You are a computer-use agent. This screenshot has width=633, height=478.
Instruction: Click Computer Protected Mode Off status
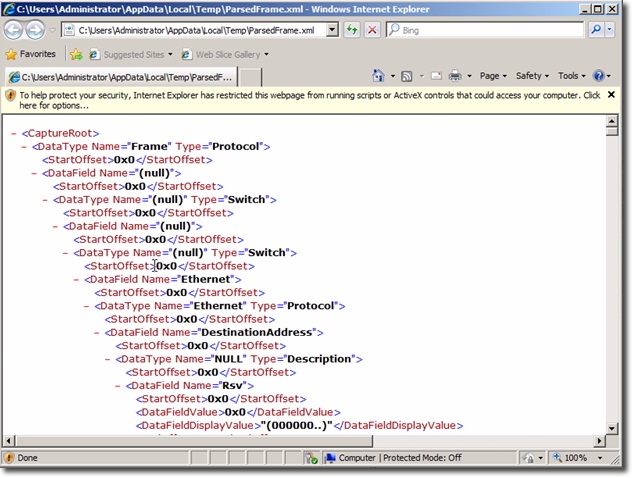tap(394, 458)
